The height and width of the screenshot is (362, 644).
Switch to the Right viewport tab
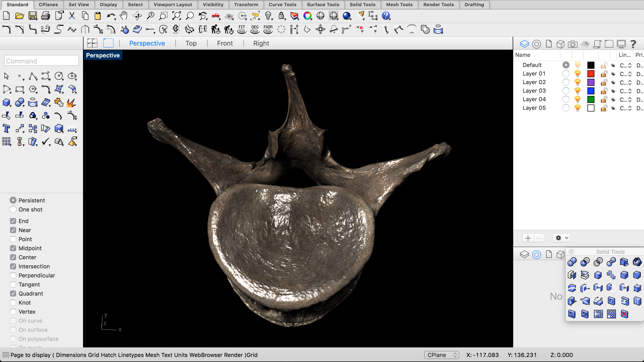point(261,43)
